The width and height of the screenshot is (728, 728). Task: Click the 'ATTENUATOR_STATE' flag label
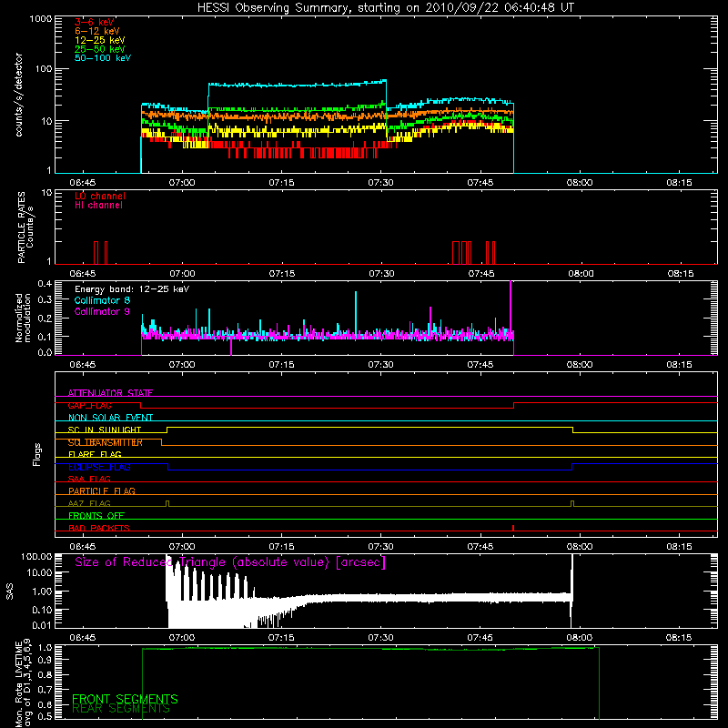(x=110, y=393)
